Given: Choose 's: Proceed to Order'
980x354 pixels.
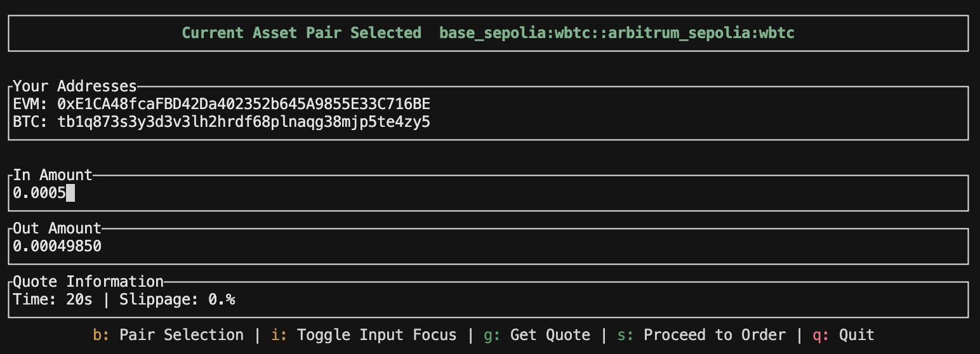Looking at the screenshot, I should click(x=701, y=335).
